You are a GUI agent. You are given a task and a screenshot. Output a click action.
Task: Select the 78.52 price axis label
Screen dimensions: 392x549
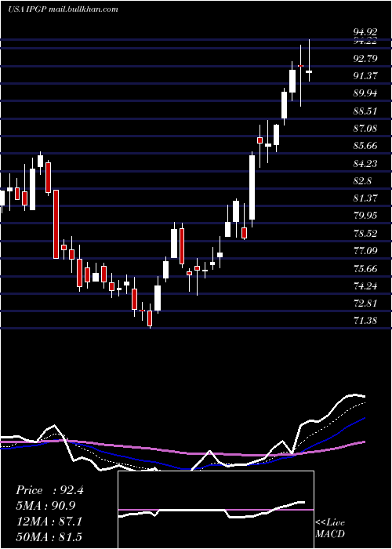365,234
